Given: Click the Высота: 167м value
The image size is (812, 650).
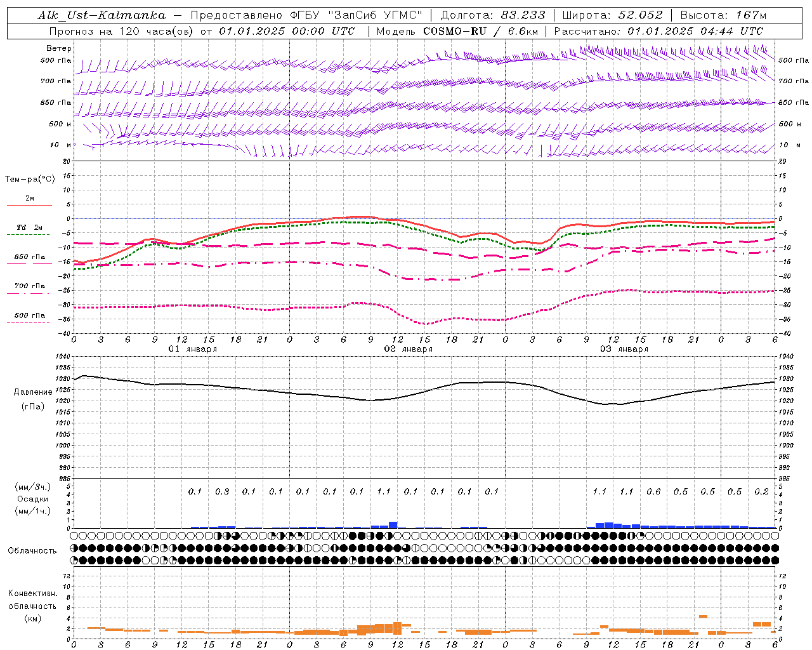Looking at the screenshot, I should pyautogui.click(x=723, y=15).
